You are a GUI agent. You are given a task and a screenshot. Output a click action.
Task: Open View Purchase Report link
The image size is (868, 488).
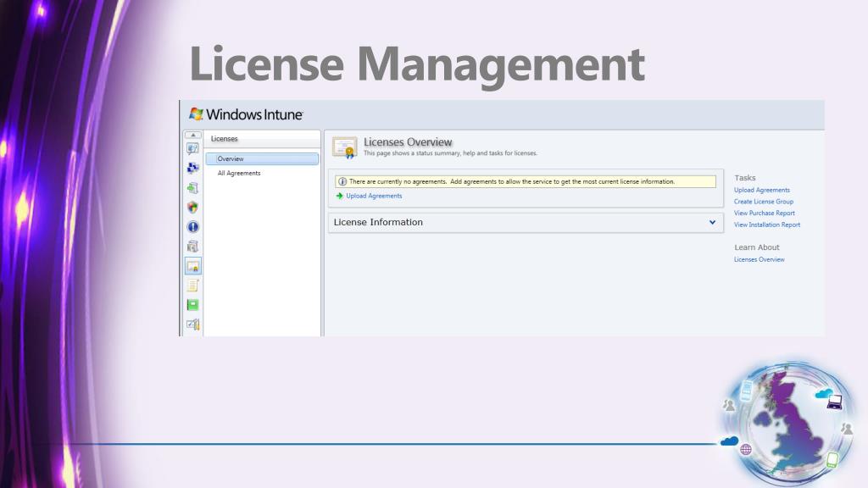tap(764, 213)
